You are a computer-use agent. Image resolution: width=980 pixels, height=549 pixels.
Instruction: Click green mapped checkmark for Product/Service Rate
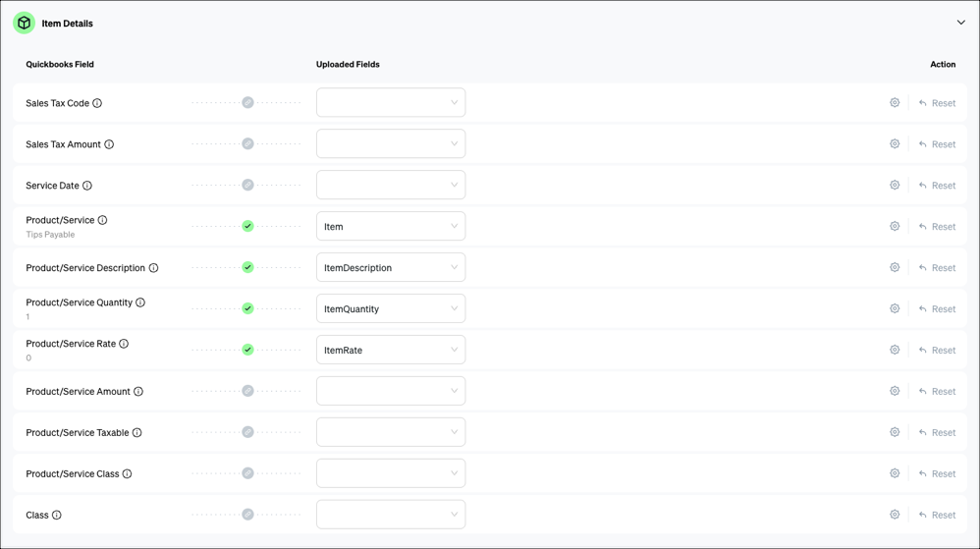[248, 351]
